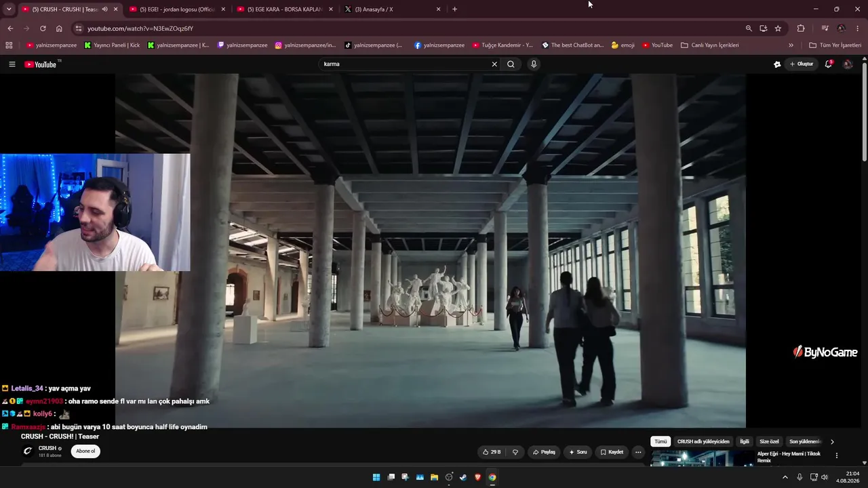Open File Explorer from the taskbar

(434, 477)
